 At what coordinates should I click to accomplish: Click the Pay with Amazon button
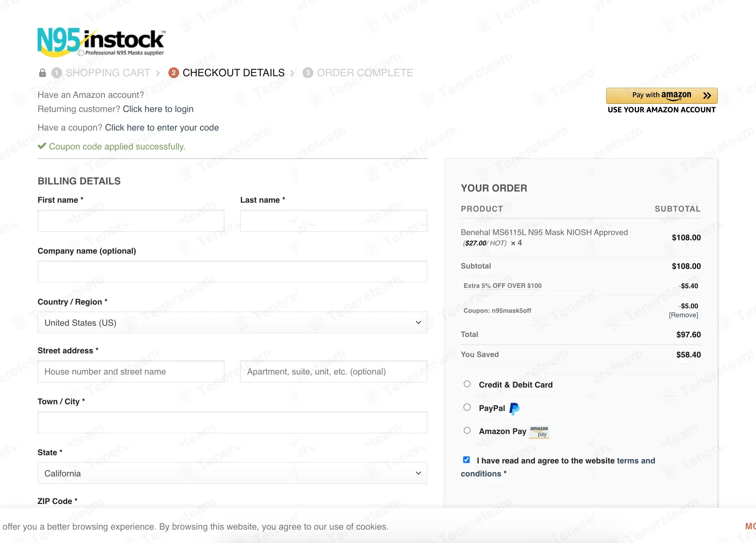coord(662,96)
